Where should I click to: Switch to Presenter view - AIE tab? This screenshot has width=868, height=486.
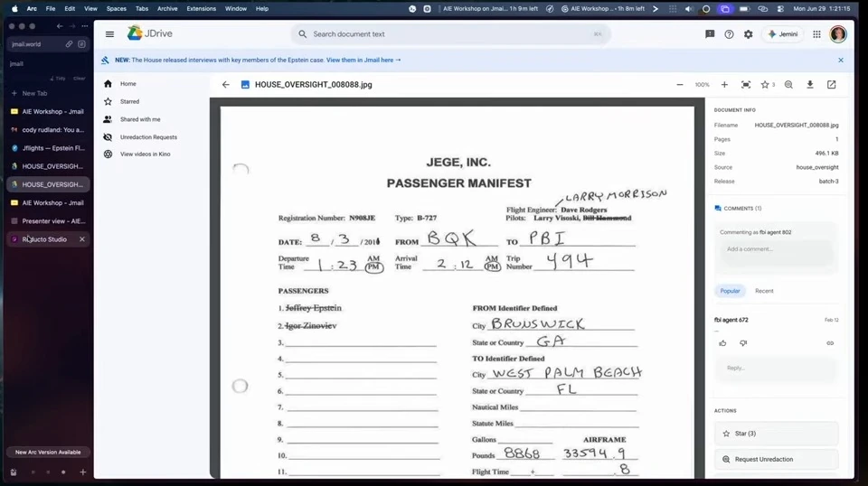48,221
